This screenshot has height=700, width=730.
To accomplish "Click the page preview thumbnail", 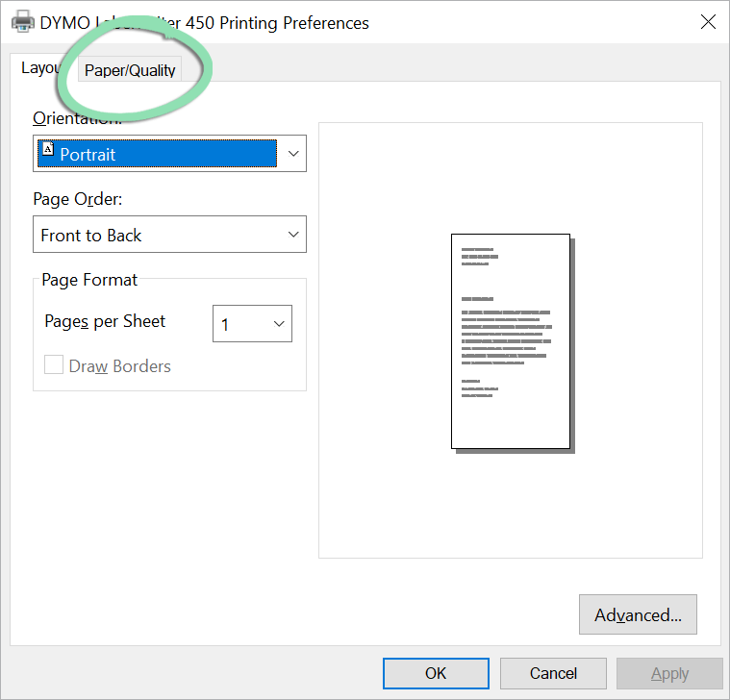I will pos(511,341).
